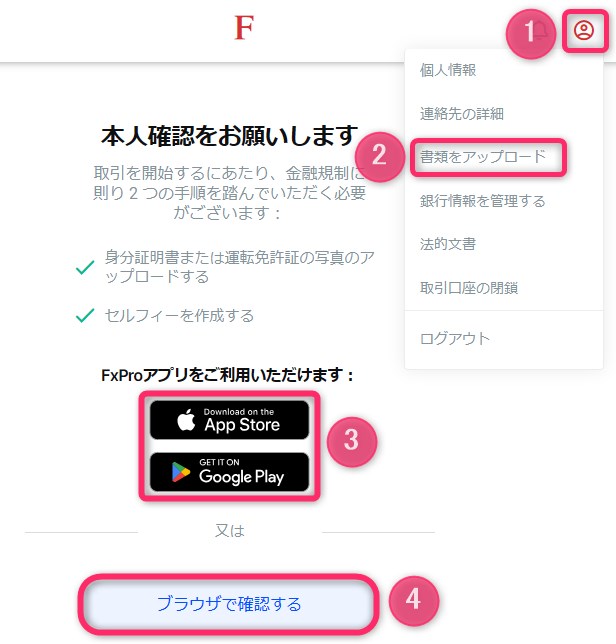Click the pink number 3 marker
Screen dimensions: 616x644
[x=352, y=442]
